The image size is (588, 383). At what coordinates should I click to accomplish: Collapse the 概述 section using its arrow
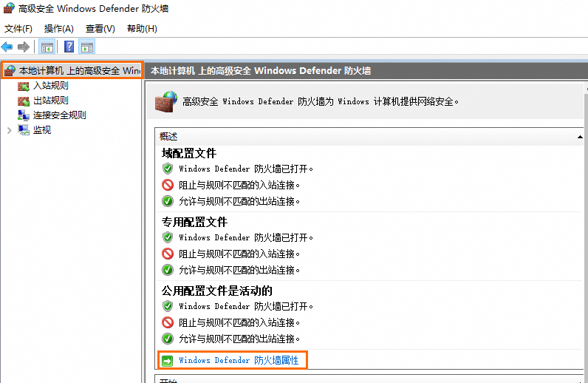click(580, 137)
